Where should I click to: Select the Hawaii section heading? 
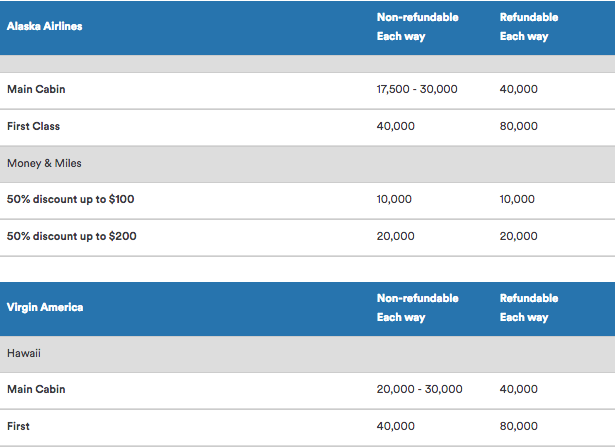[24, 353]
